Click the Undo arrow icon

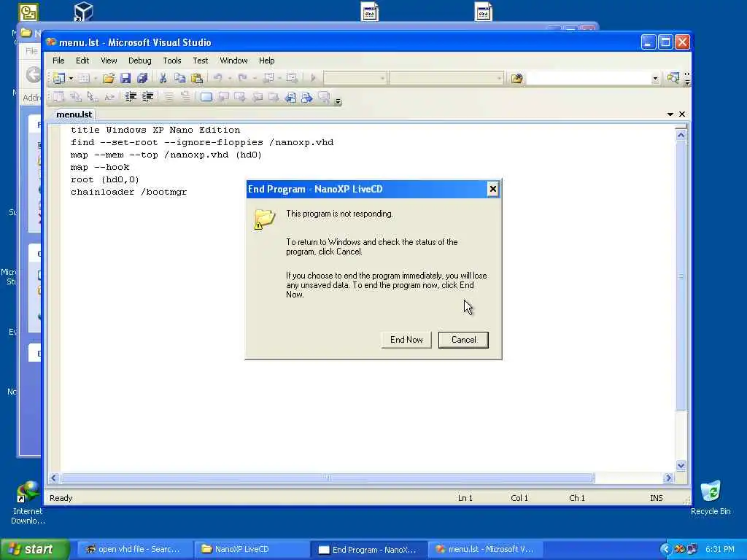[x=217, y=77]
